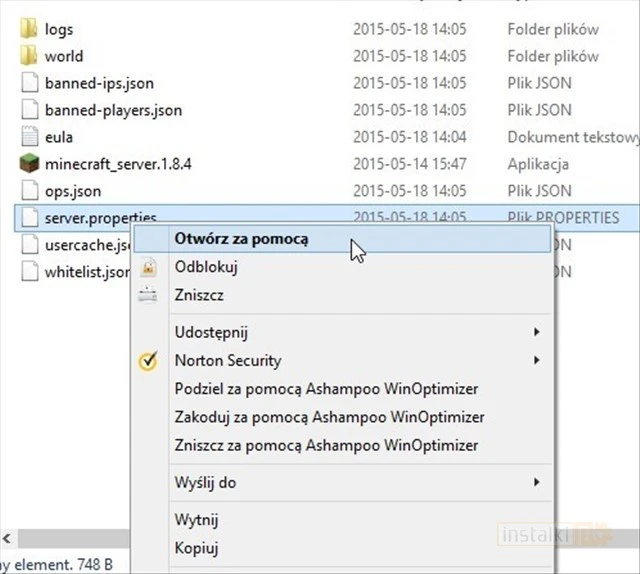
Task: Click the logs folder icon
Action: click(28, 29)
